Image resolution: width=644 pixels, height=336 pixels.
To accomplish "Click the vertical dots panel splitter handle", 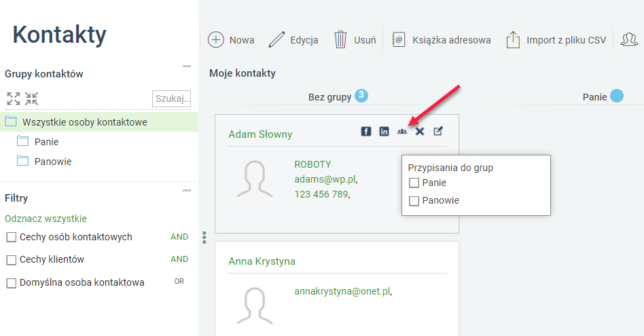I will pos(204,238).
